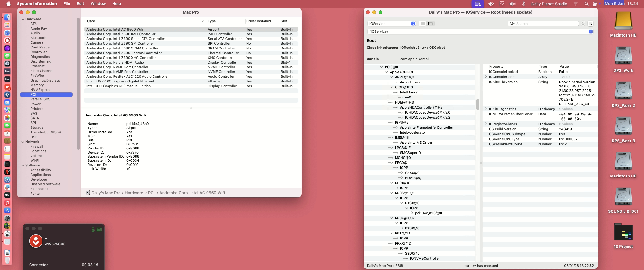Open Terminal from the Dock
The image size is (644, 270).
pyautogui.click(x=7, y=164)
